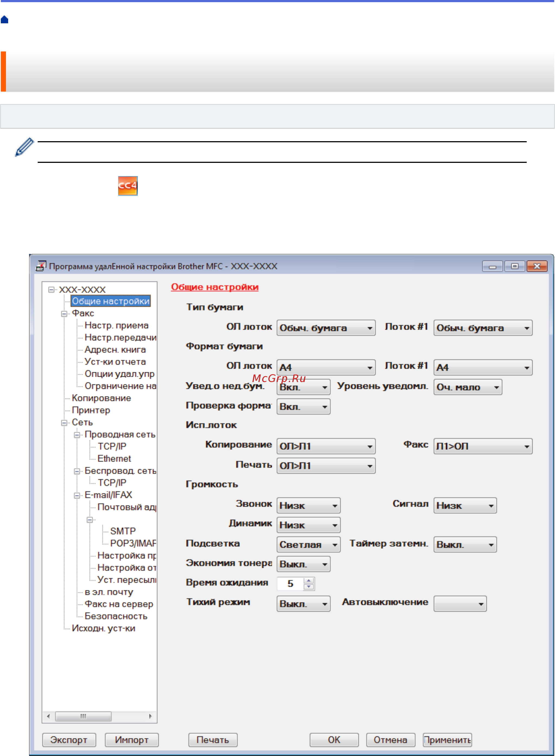Collapse the Проводная сеть branch

coord(77,435)
